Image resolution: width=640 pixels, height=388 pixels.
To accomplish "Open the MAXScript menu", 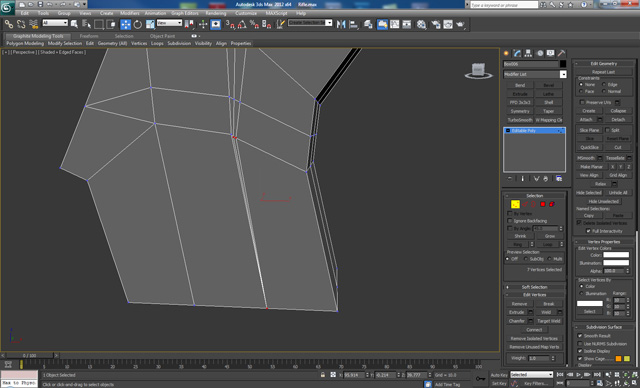I will (x=276, y=13).
